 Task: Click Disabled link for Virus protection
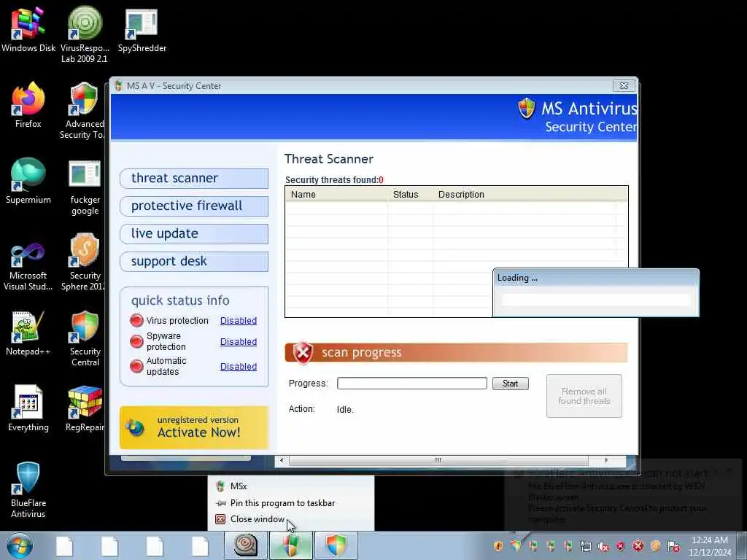(x=239, y=321)
